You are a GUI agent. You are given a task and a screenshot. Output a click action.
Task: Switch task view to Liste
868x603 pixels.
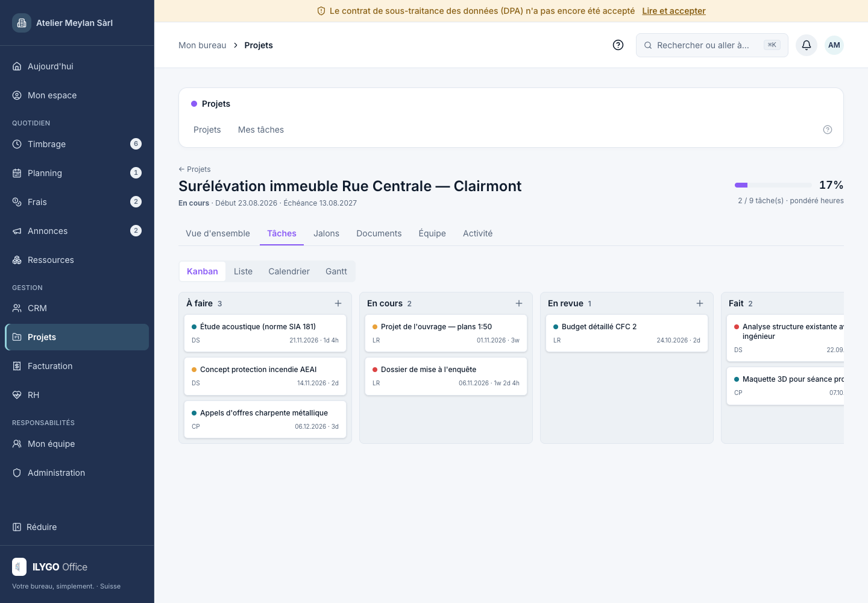243,271
